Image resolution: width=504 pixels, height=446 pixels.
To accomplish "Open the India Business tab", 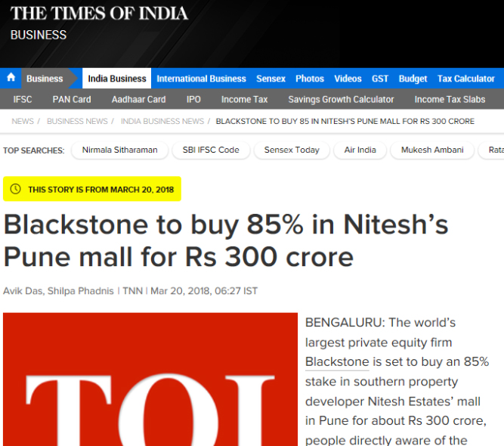I will [x=117, y=79].
